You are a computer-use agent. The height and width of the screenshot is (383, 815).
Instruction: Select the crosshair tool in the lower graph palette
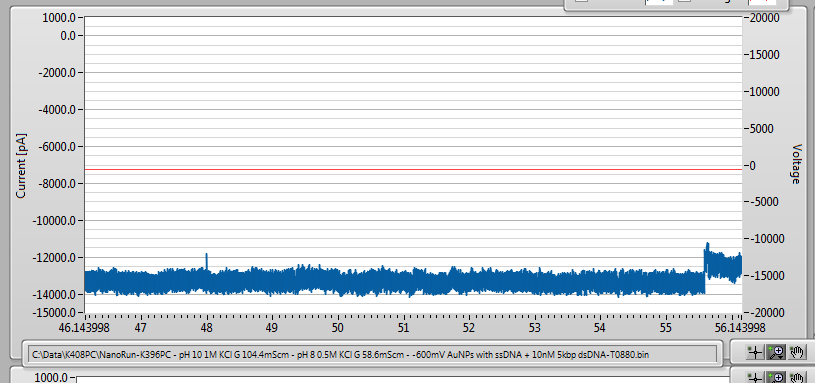coord(755,378)
